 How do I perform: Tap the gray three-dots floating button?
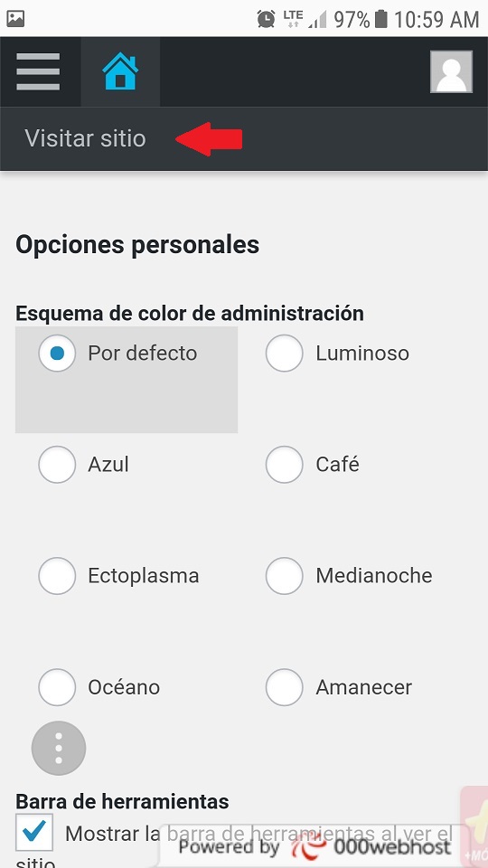[59, 748]
